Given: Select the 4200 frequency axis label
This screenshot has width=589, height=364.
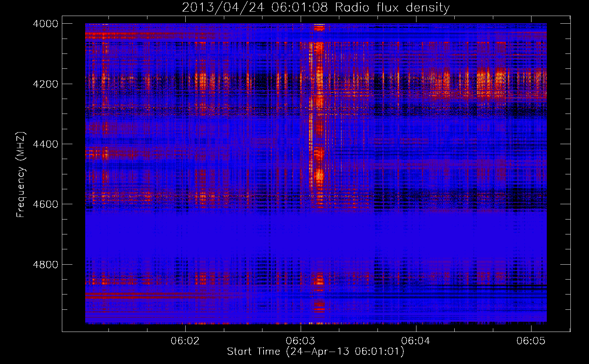Looking at the screenshot, I should pos(45,84).
